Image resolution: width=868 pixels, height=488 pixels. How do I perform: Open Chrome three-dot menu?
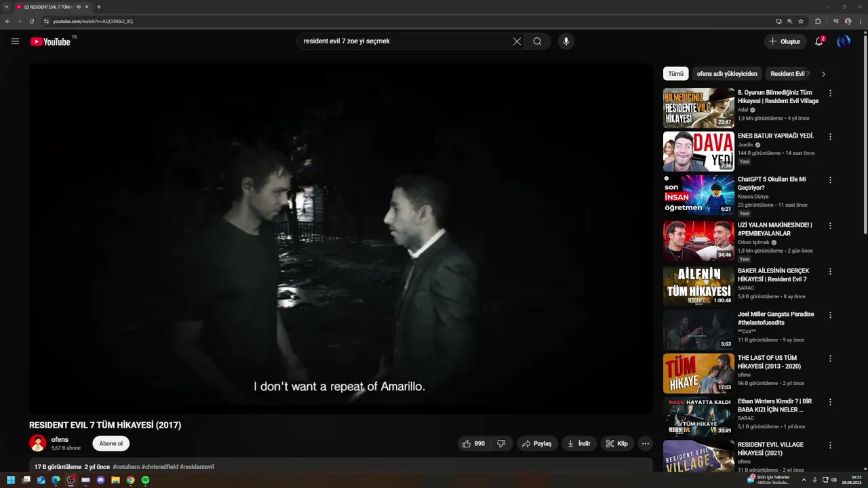pyautogui.click(x=861, y=21)
